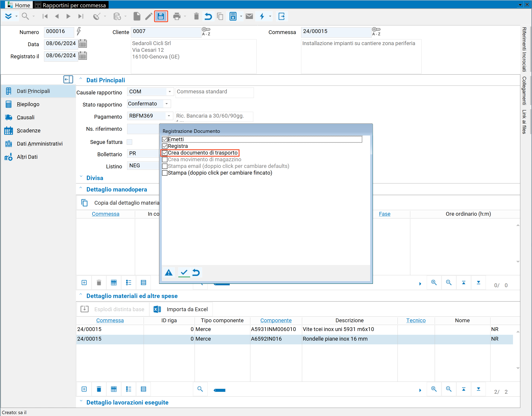Click lightning bolt beside Numero field
The width and height of the screenshot is (532, 416).
[79, 31]
